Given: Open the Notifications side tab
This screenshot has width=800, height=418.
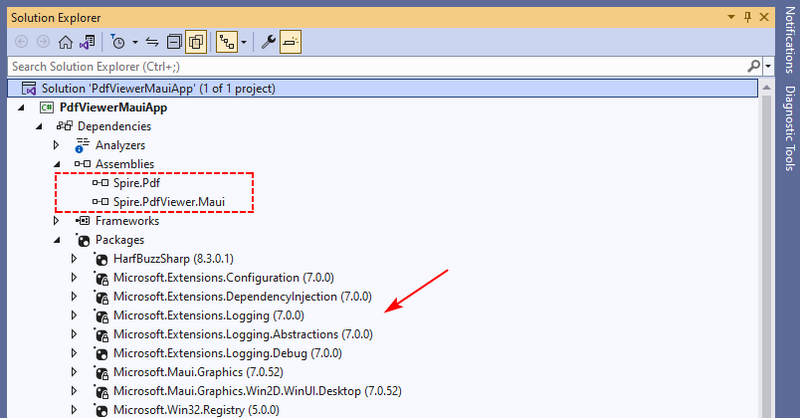Looking at the screenshot, I should tap(790, 41).
